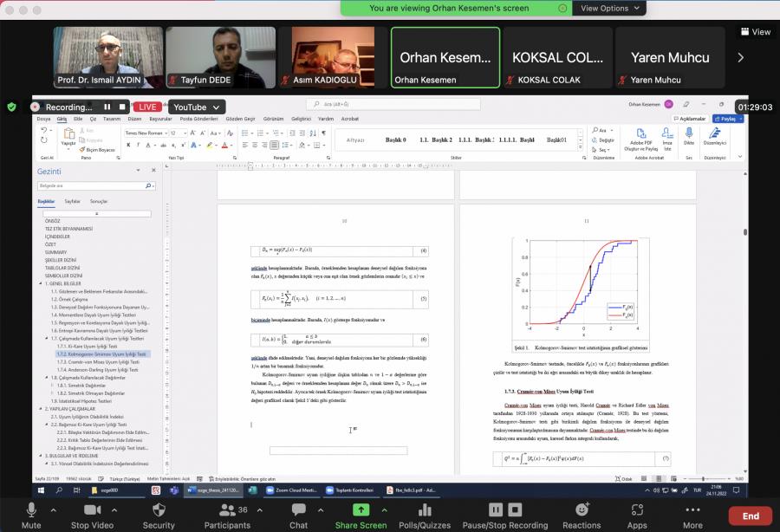This screenshot has height=532, width=780.
Task: Click the undo arrow in Word ribbon
Action: (x=44, y=130)
